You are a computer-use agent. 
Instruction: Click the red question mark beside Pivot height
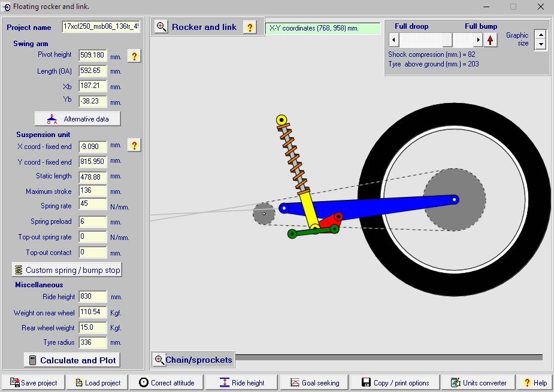134,56
